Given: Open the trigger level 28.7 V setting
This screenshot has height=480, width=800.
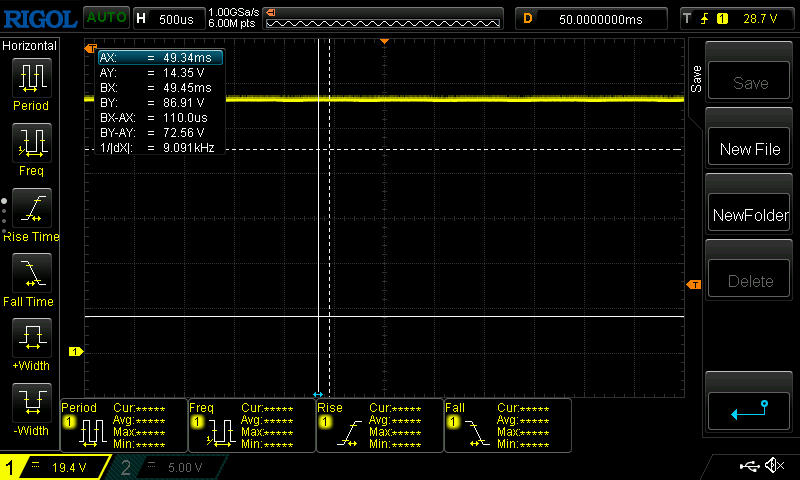Looking at the screenshot, I should point(738,19).
